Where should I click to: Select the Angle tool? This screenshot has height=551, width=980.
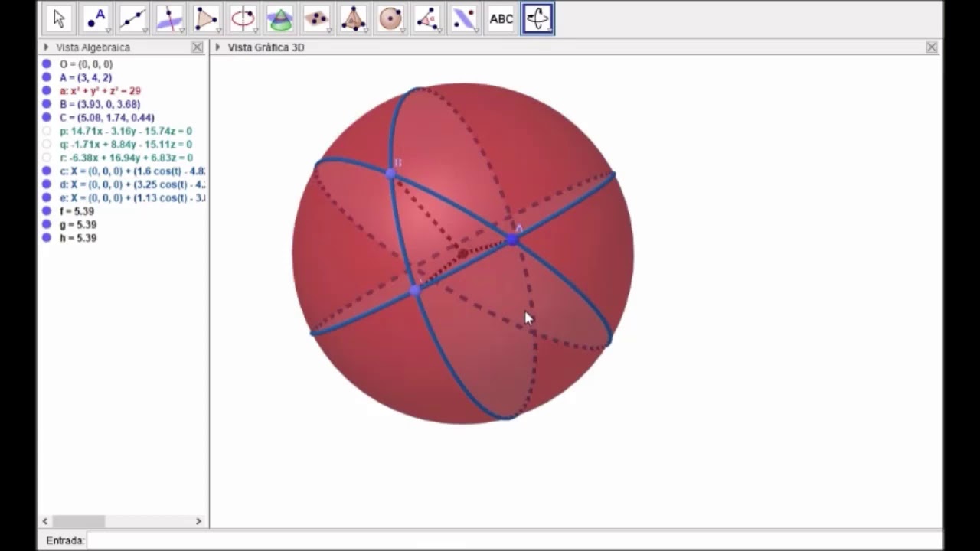pyautogui.click(x=426, y=19)
